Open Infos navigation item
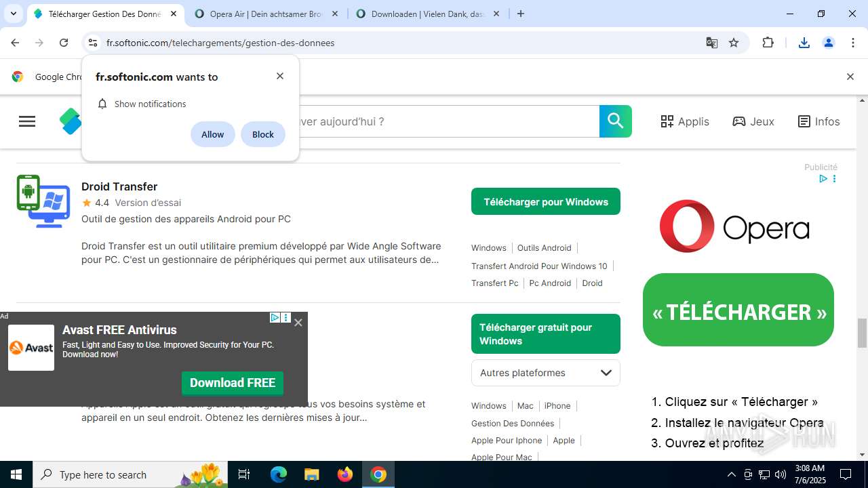This screenshot has height=488, width=868. pyautogui.click(x=818, y=121)
